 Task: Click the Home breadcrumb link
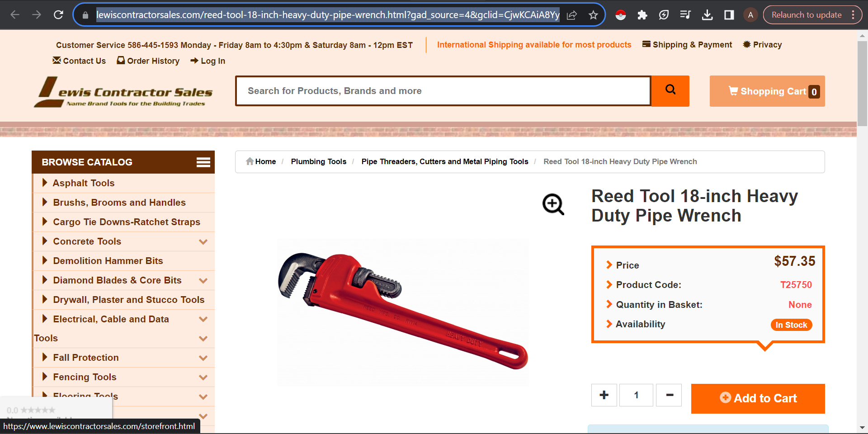click(261, 161)
